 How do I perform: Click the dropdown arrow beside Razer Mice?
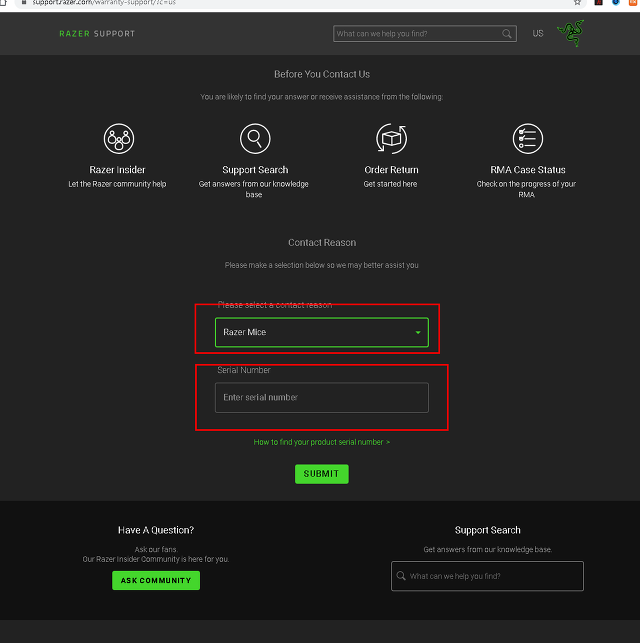pos(418,333)
